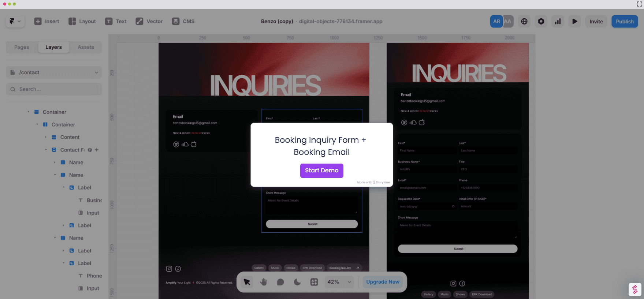
Task: Collapse the top-level Container layer arrow
Action: [28, 112]
